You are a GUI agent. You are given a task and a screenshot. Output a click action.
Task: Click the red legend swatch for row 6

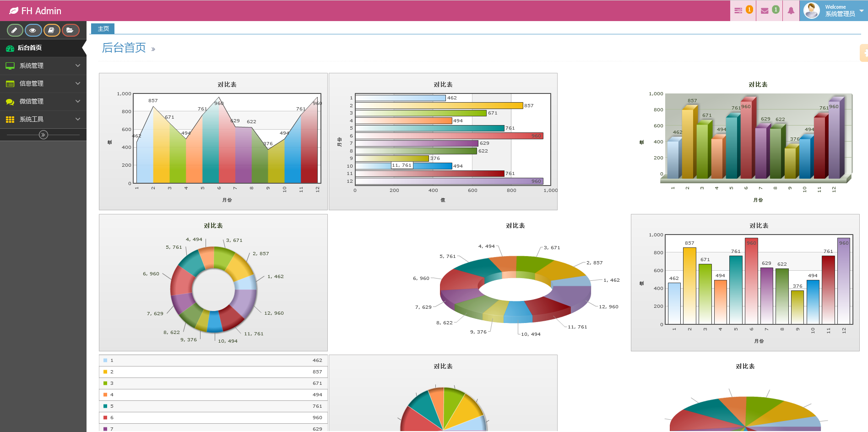pos(105,418)
